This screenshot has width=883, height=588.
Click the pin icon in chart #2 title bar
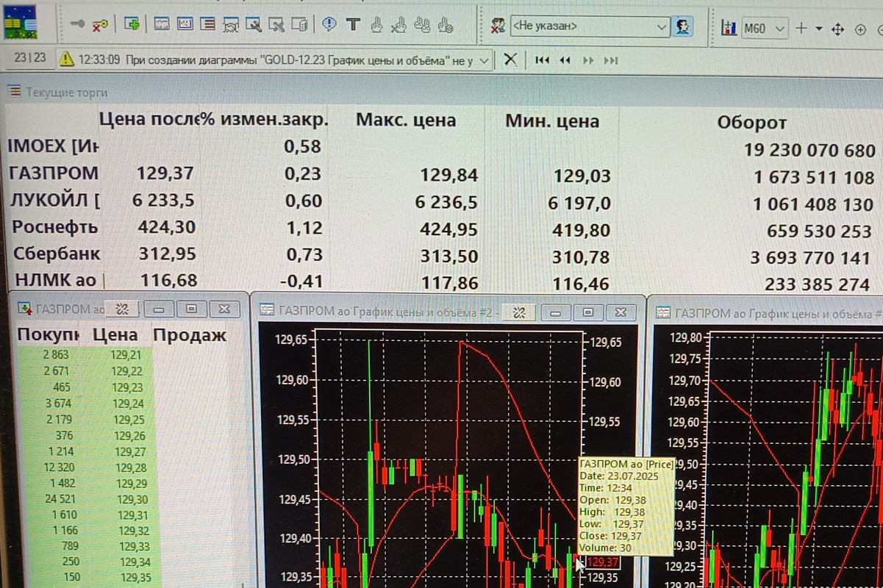pyautogui.click(x=519, y=313)
